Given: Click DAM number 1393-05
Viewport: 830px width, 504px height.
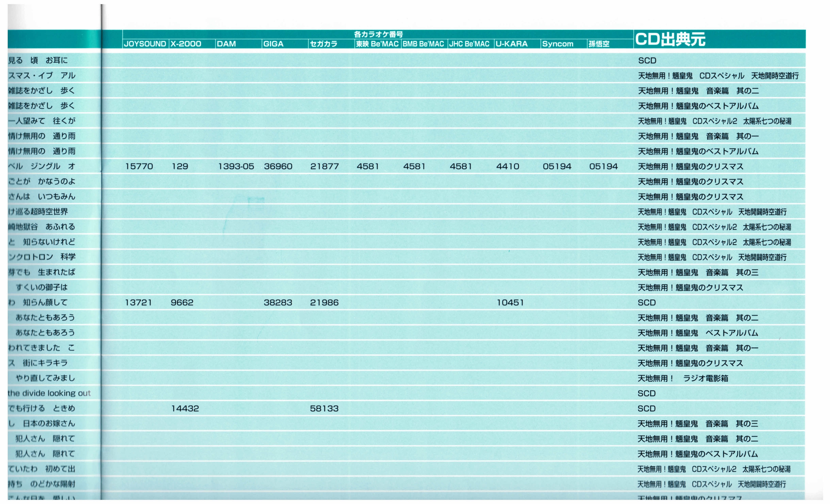Looking at the screenshot, I should (x=236, y=166).
